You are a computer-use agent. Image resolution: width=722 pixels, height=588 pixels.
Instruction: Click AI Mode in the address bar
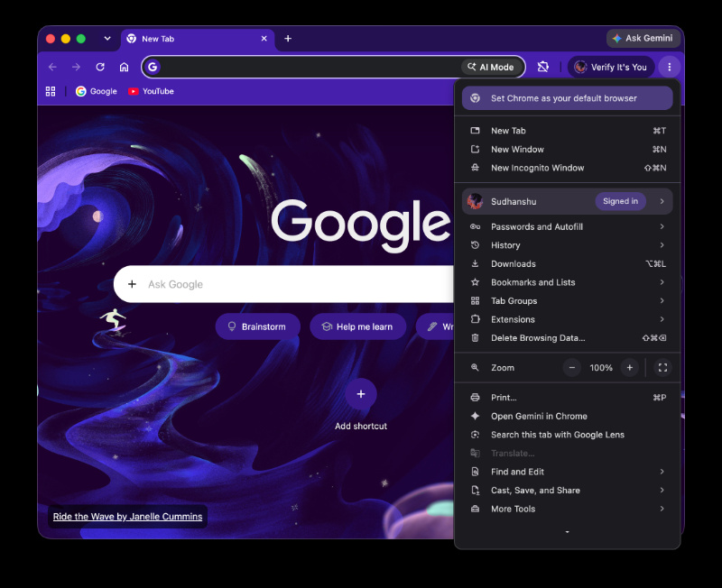click(x=491, y=67)
